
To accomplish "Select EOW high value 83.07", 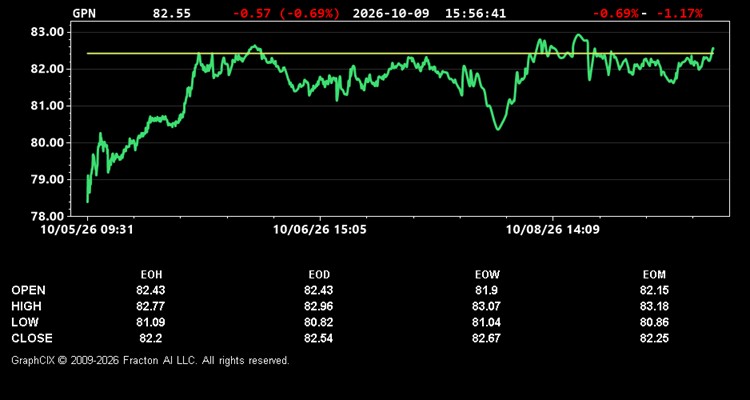I will tap(486, 306).
